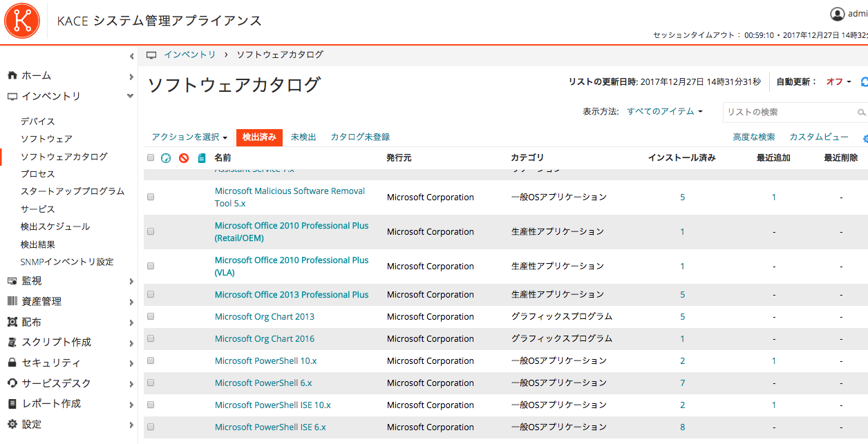Switch to the カタログ未登録 tab
Viewport: 868px width, 444px height.
click(360, 137)
